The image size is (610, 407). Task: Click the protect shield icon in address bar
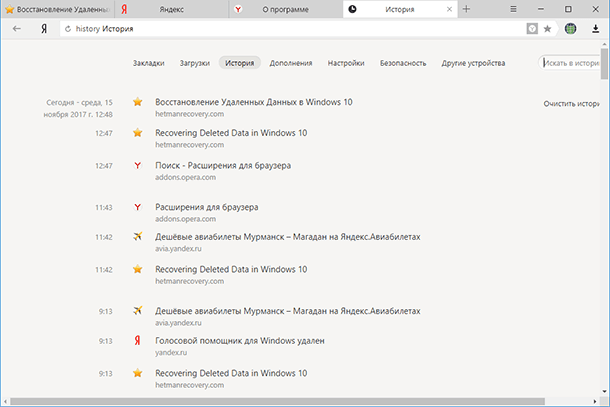coord(532,28)
